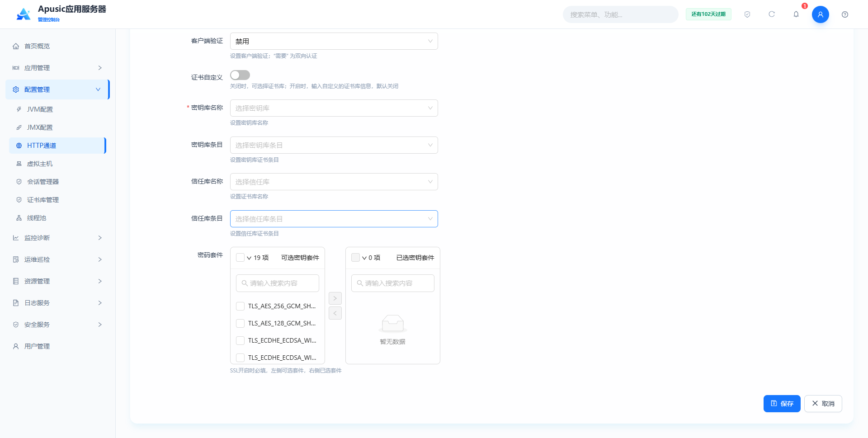The image size is (868, 438).
Task: Click the 线程池 icon in sidebar
Action: pos(19,218)
